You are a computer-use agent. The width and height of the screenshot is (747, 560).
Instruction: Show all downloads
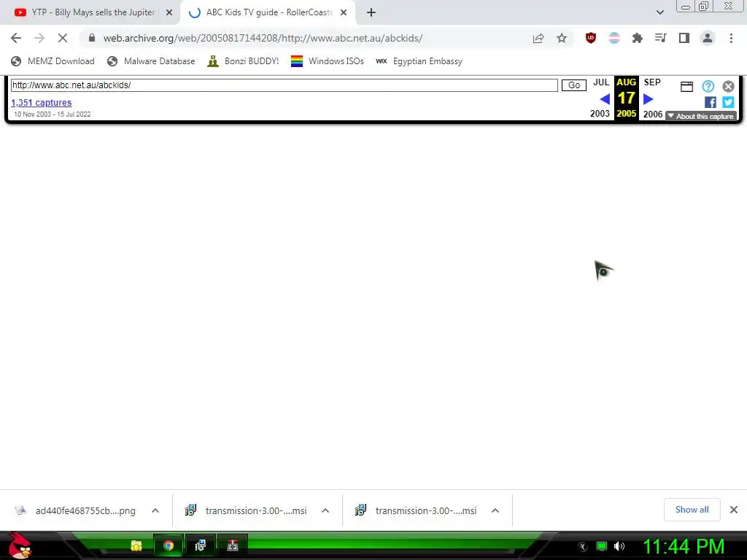click(692, 510)
